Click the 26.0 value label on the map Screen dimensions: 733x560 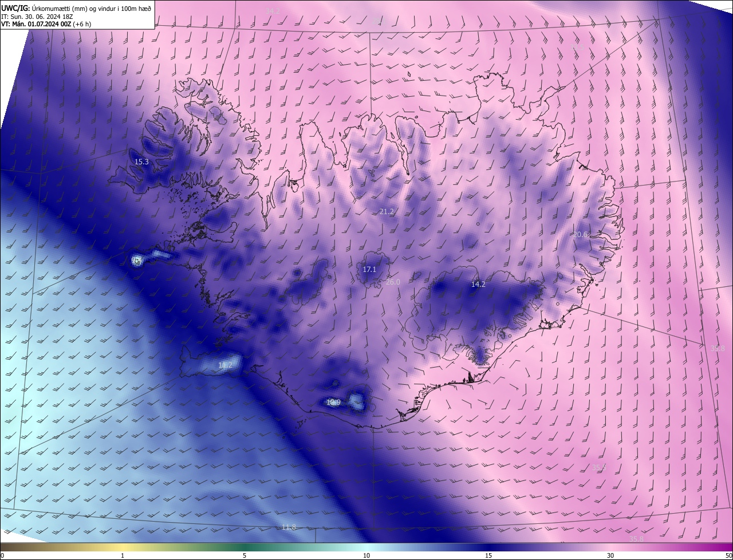[393, 282]
